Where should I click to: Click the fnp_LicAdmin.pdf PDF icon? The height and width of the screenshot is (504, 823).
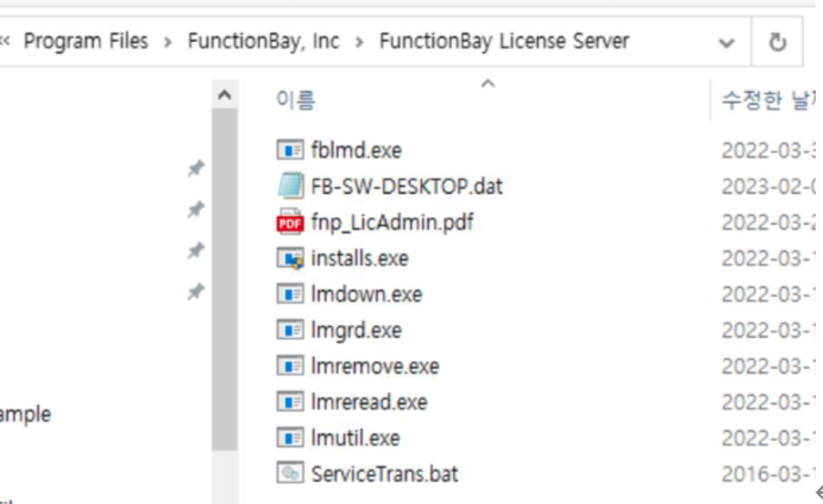coord(290,222)
